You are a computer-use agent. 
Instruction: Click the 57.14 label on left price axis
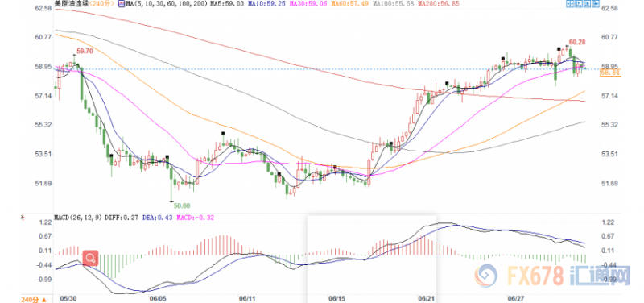pyautogui.click(x=43, y=96)
